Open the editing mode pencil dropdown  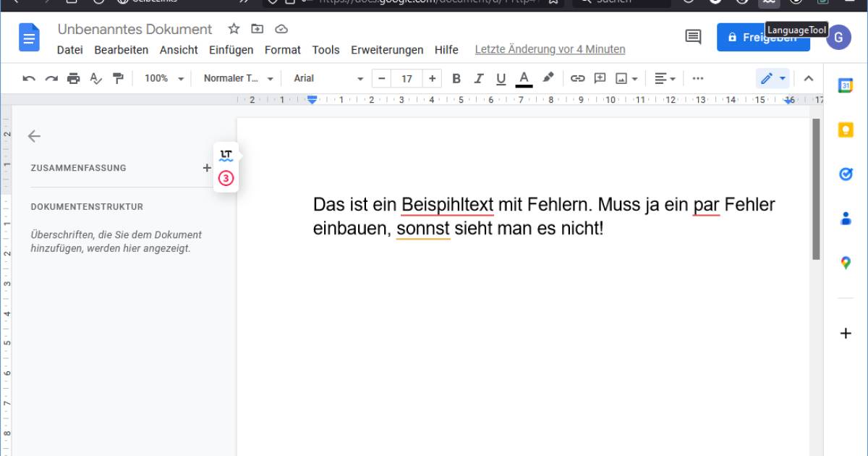773,78
